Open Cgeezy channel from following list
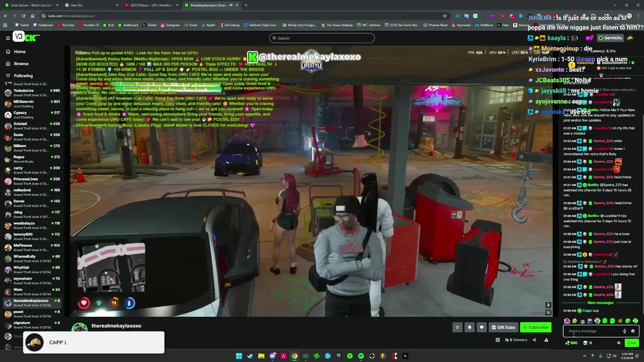Image resolution: width=644 pixels, height=362 pixels. point(32,115)
